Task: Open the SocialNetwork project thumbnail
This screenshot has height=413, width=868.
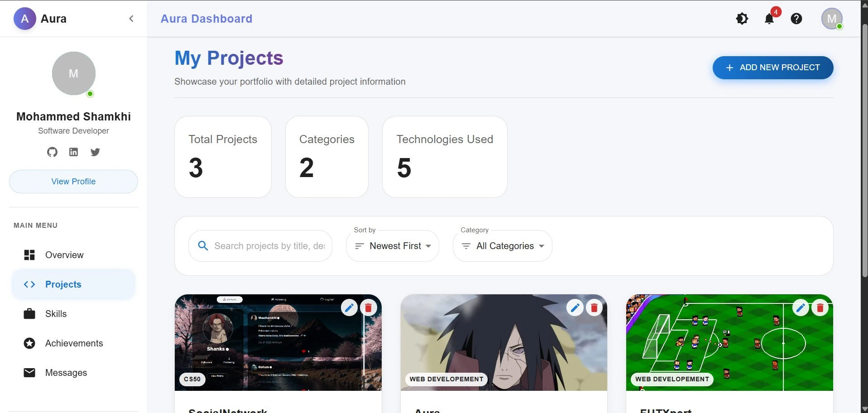Action: (278, 342)
